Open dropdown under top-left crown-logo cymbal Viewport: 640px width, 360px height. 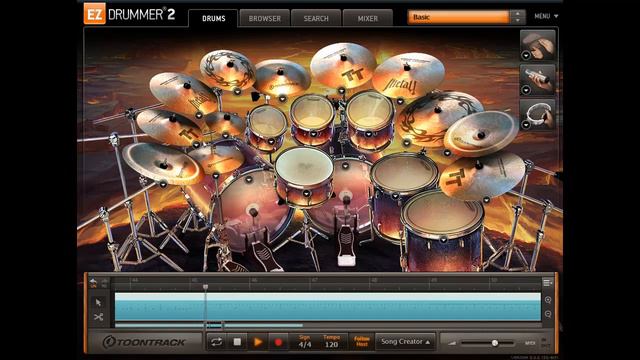coord(238,92)
